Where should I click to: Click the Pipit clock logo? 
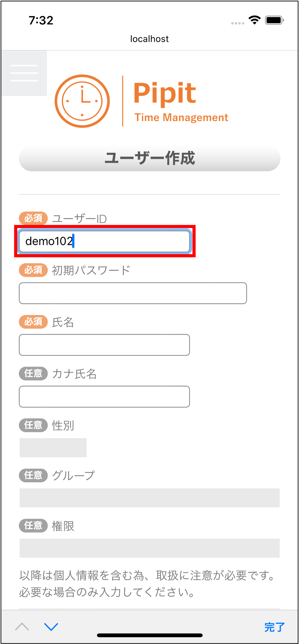(82, 101)
